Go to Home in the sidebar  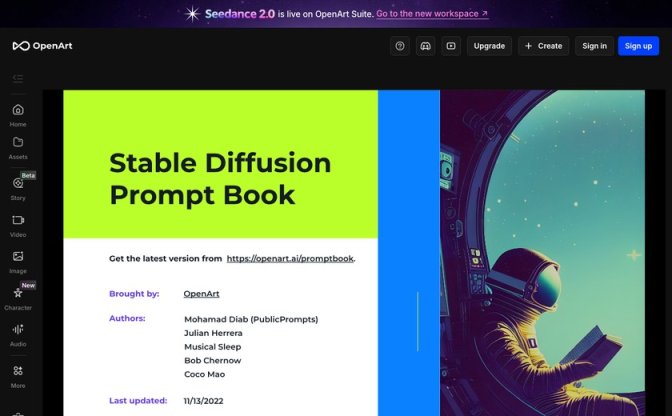point(18,115)
